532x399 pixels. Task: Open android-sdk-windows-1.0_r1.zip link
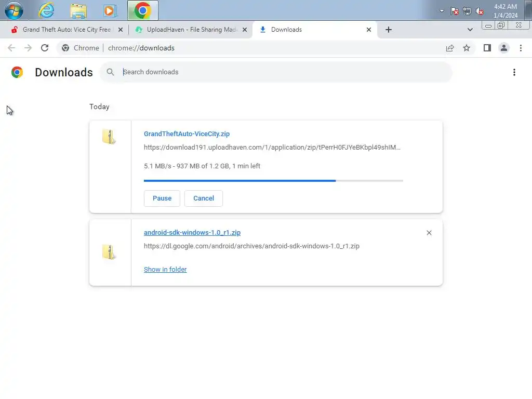click(x=192, y=232)
